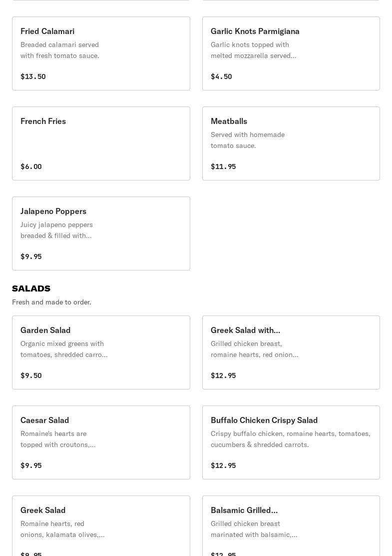392x556 pixels.
Task: Click the Garden Salad $9.50 price
Action: [x=31, y=375]
